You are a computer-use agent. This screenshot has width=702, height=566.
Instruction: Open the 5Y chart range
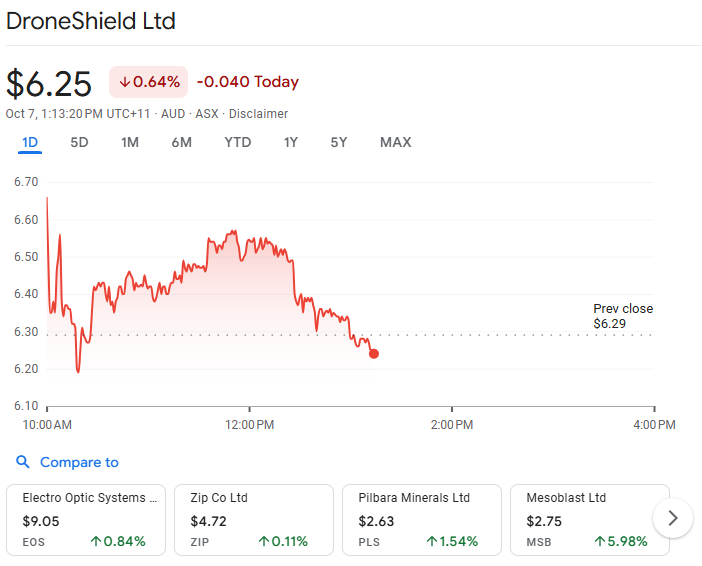point(339,142)
